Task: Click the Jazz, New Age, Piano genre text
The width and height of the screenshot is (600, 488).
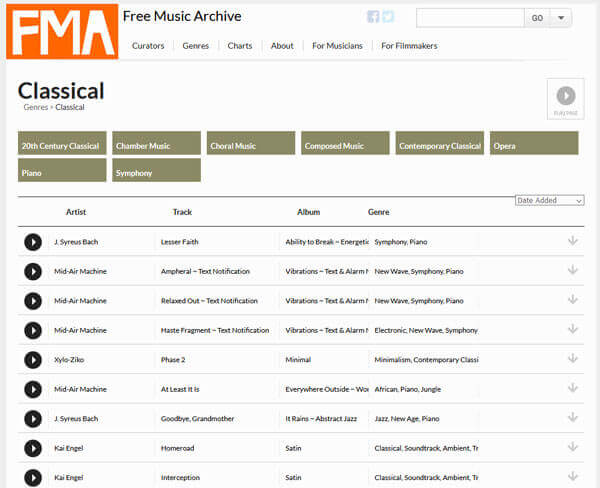Action: pyautogui.click(x=407, y=419)
